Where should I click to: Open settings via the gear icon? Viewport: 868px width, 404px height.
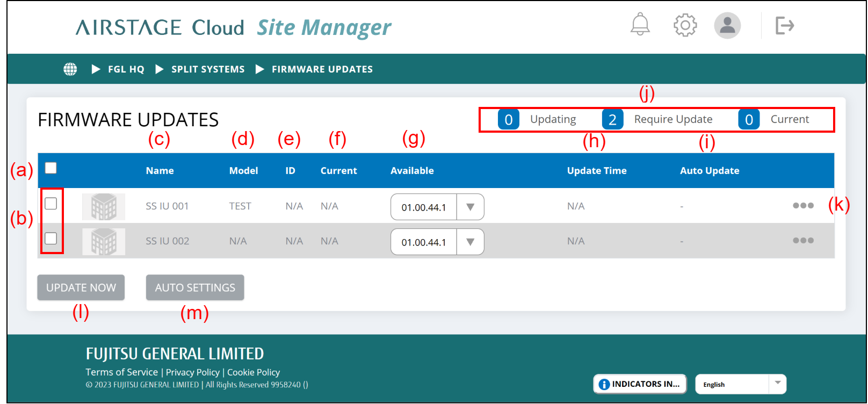(685, 25)
